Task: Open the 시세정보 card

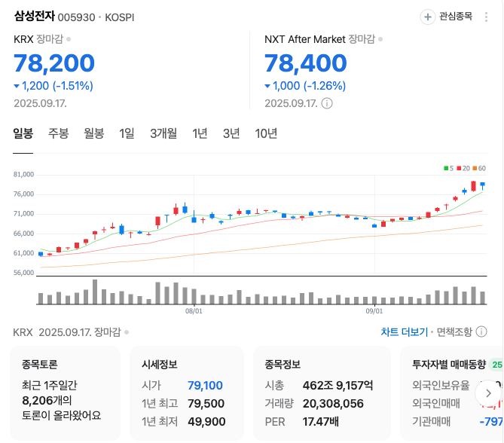Action: pos(187,393)
